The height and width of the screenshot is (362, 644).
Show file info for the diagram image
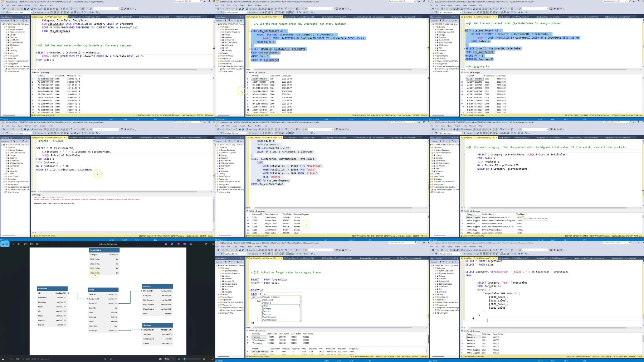[x=18, y=359]
